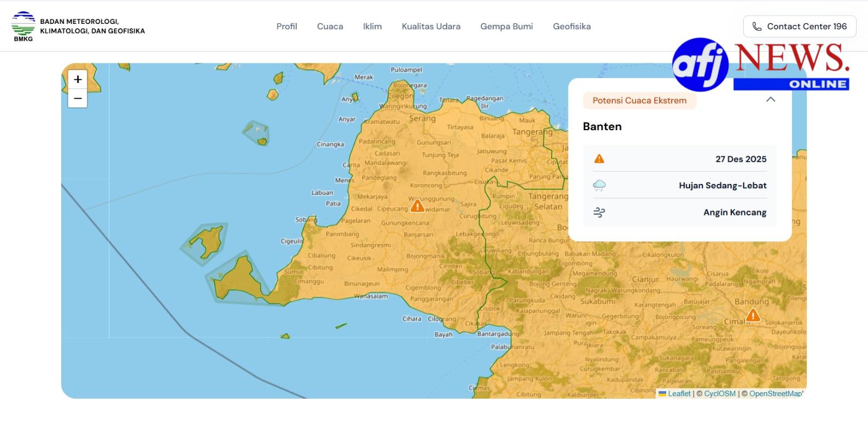This screenshot has height=427, width=868.
Task: Click the map zoom out minus button
Action: [78, 98]
